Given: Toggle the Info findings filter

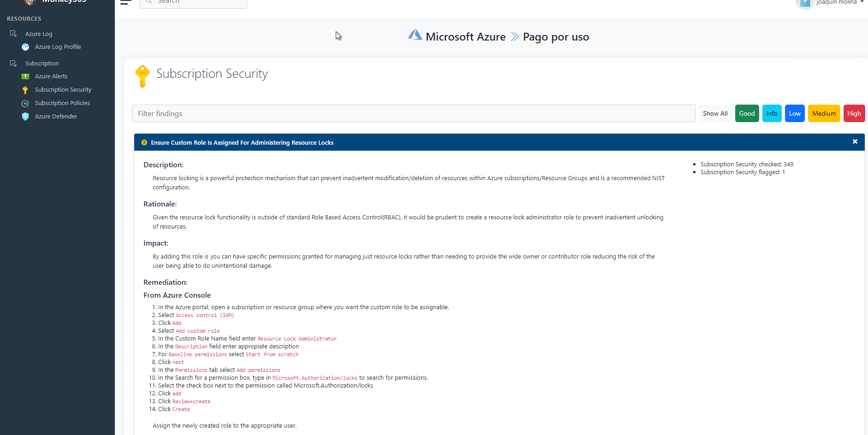Looking at the screenshot, I should tap(772, 113).
